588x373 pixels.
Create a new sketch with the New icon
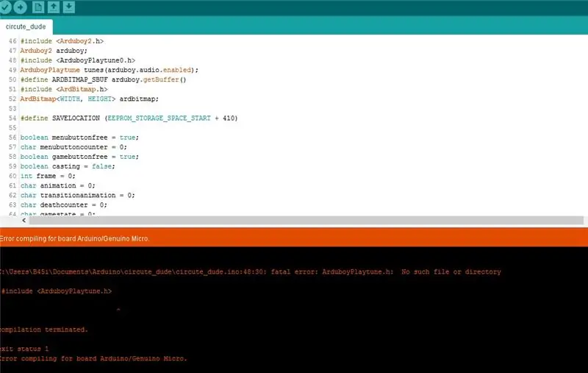point(38,7)
